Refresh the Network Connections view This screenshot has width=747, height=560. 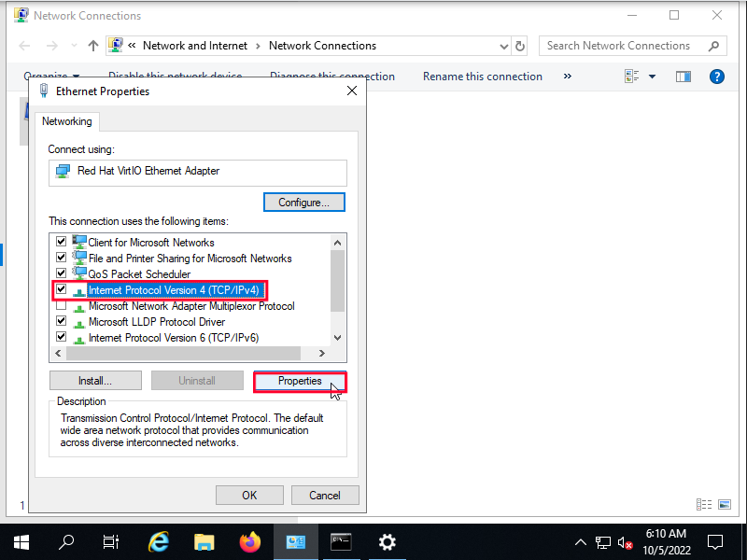pos(520,46)
